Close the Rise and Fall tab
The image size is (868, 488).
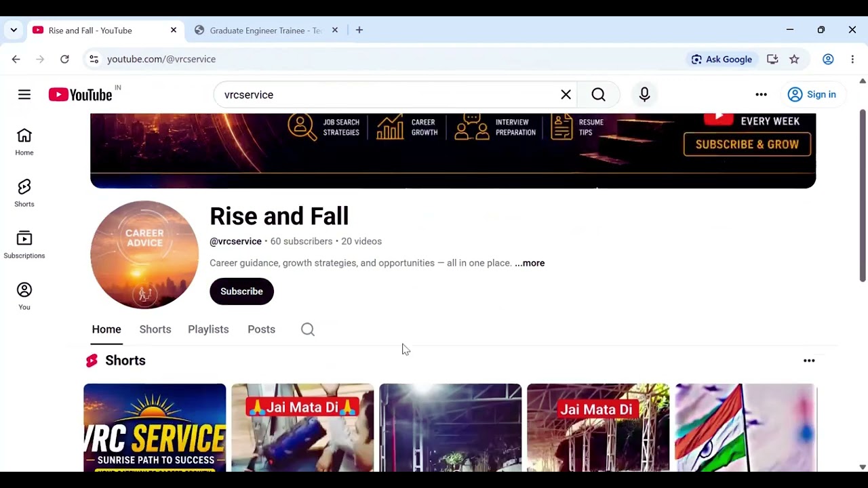pos(174,30)
